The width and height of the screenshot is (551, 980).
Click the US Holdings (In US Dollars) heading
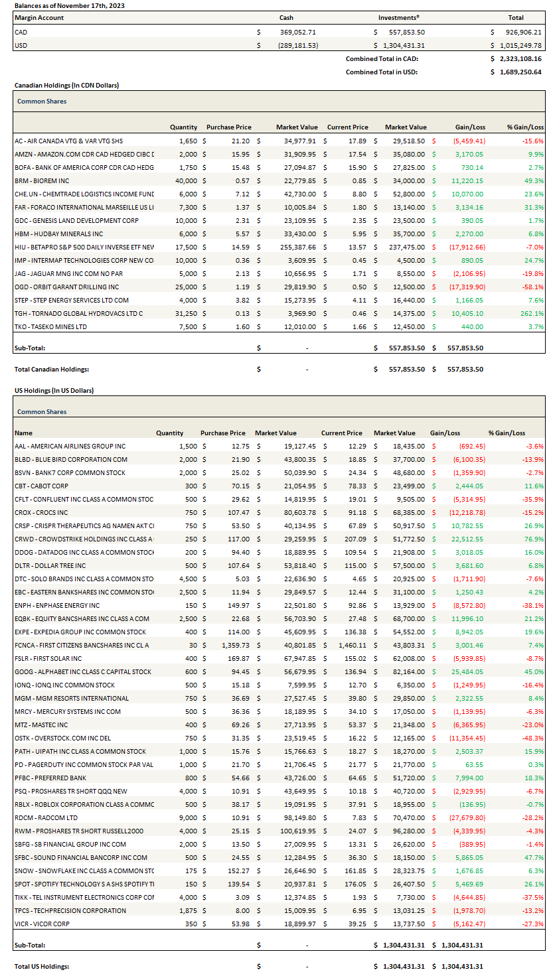coord(54,391)
